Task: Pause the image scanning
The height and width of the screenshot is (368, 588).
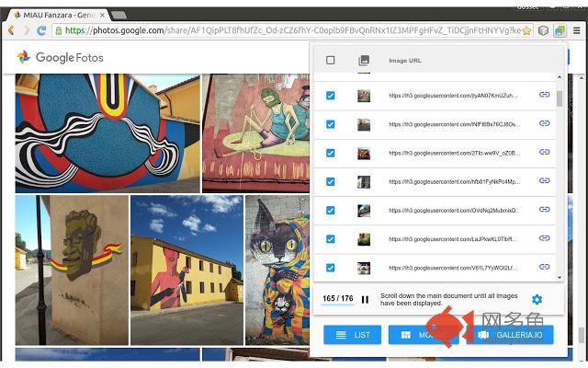Action: click(x=365, y=299)
